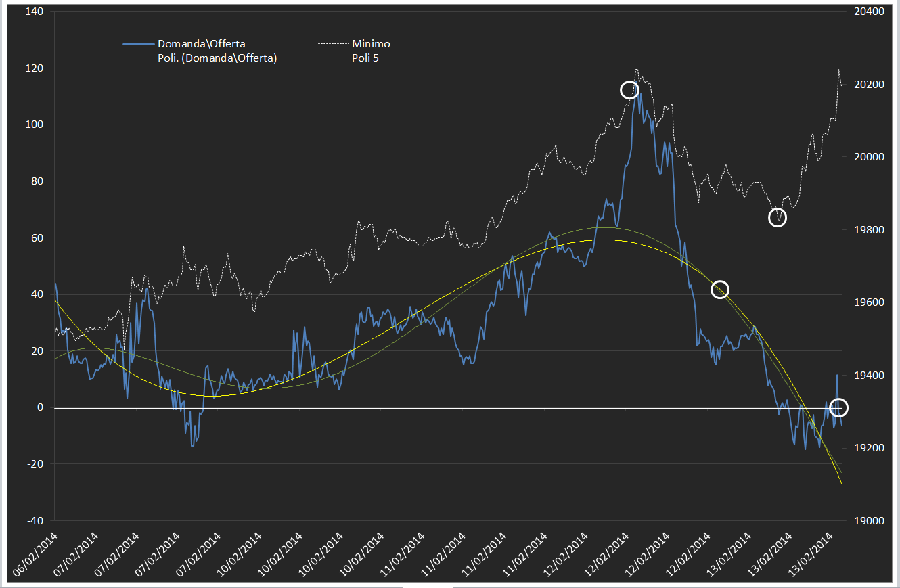Click the 19200 right axis label
The width and height of the screenshot is (900, 588).
pos(869,448)
